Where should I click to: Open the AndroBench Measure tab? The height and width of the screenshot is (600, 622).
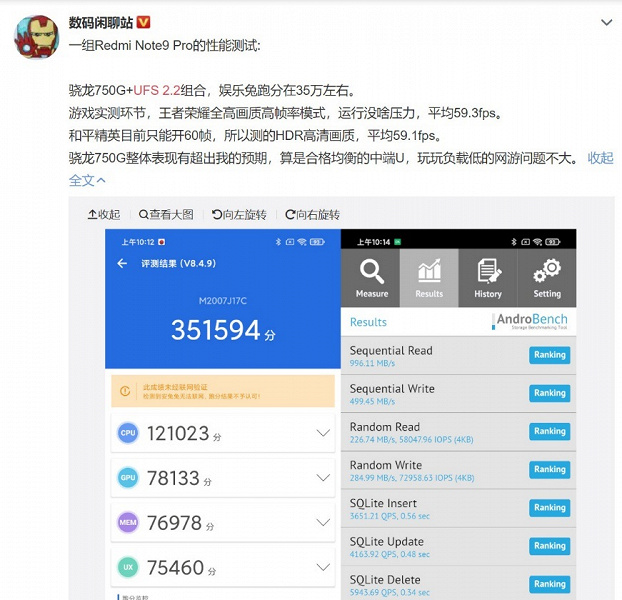point(371,278)
